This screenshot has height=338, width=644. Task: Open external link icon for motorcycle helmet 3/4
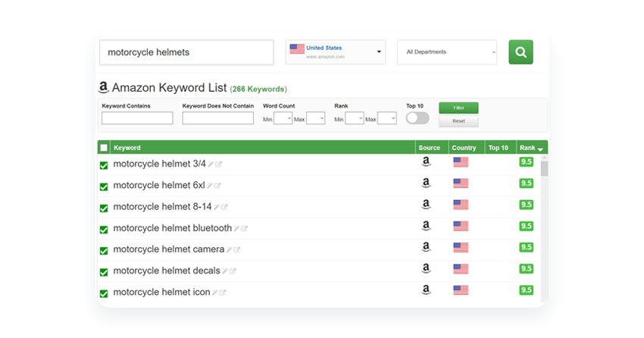click(x=218, y=164)
